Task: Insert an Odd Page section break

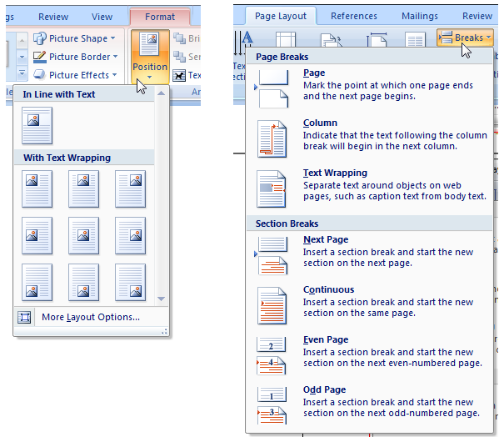Action: click(369, 405)
